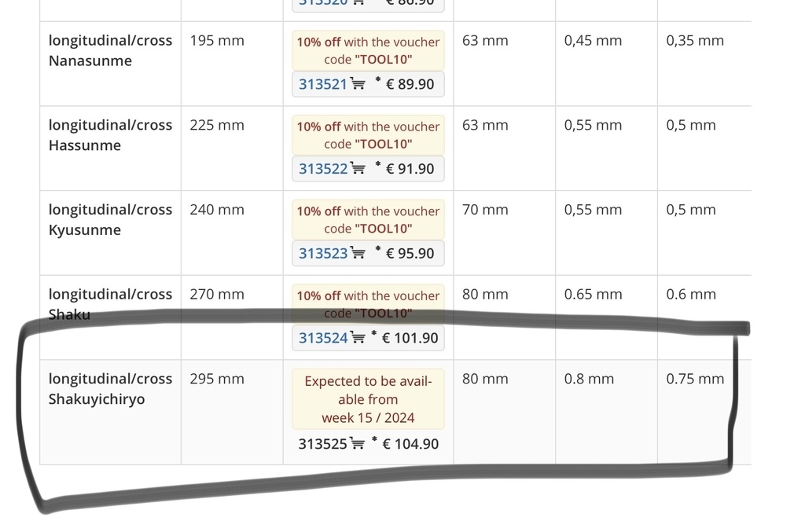Click the week 15 / 2024 availability notice
The image size is (805, 532).
[x=368, y=399]
